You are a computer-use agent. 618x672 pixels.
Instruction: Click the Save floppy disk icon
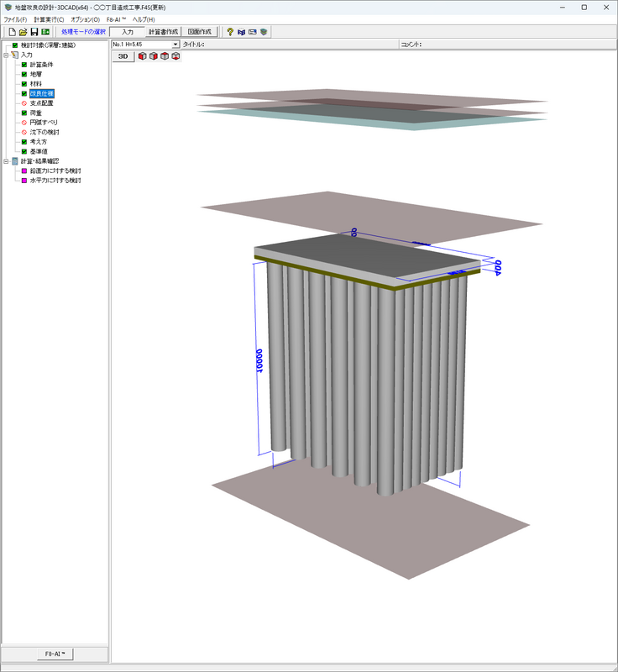click(34, 32)
